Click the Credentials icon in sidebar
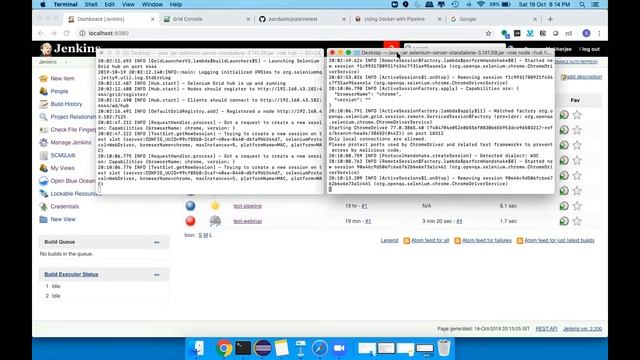The image size is (640, 360). click(x=44, y=207)
